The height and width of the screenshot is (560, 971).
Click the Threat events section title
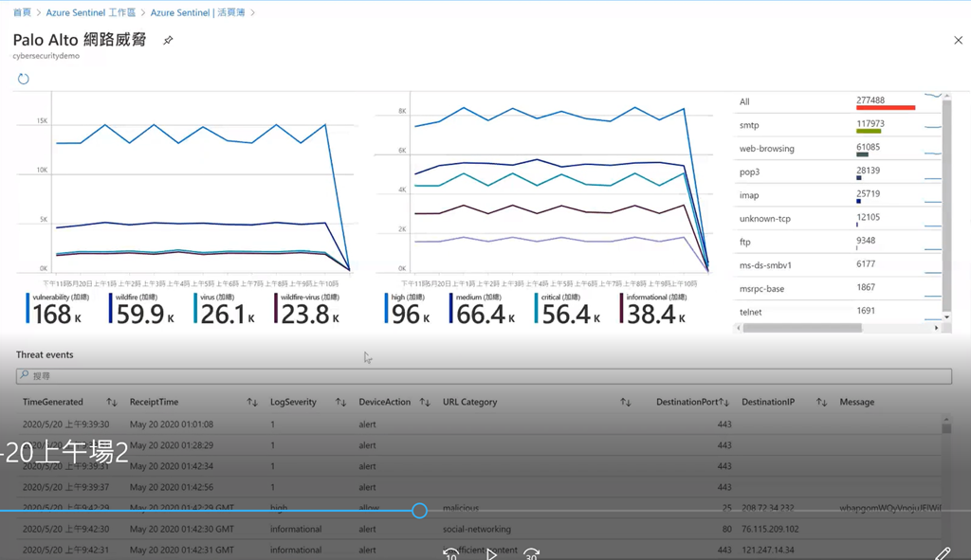(45, 355)
